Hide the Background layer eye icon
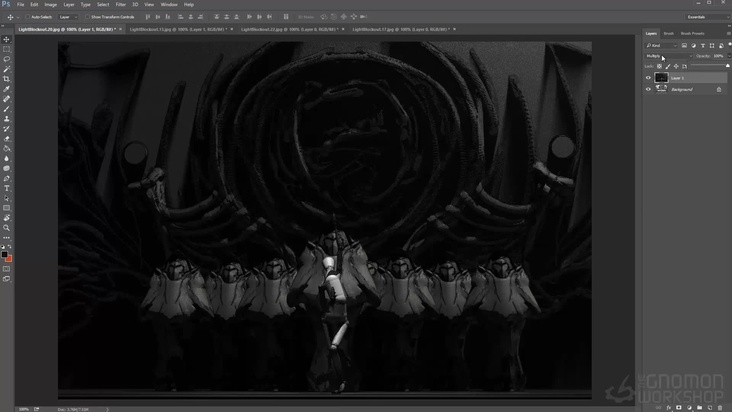This screenshot has width=732, height=412. [x=648, y=89]
